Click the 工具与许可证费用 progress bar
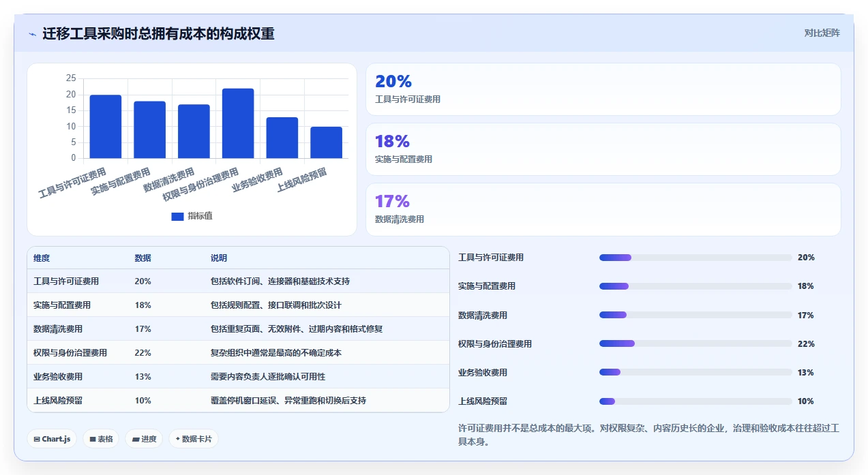The width and height of the screenshot is (868, 475). 695,258
